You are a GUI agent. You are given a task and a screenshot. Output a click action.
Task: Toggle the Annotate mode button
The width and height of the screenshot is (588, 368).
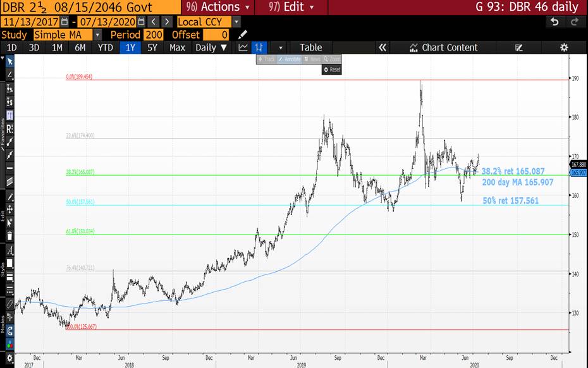[289, 59]
